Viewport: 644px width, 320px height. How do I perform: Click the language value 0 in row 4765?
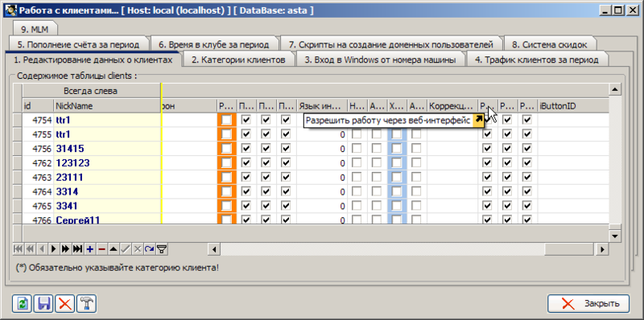coord(322,206)
